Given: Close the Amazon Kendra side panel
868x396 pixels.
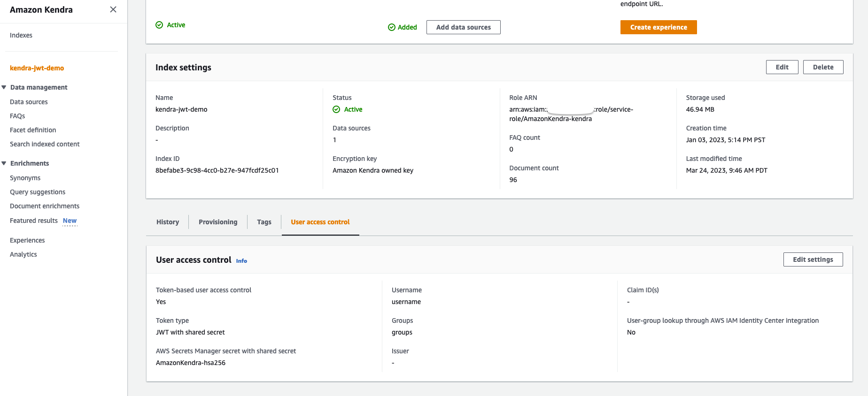Looking at the screenshot, I should tap(113, 9).
